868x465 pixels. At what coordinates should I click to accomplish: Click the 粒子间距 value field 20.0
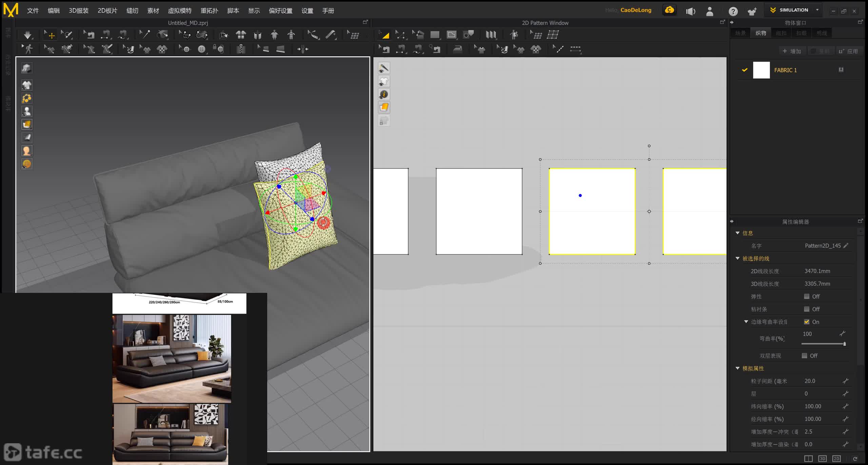[810, 381]
